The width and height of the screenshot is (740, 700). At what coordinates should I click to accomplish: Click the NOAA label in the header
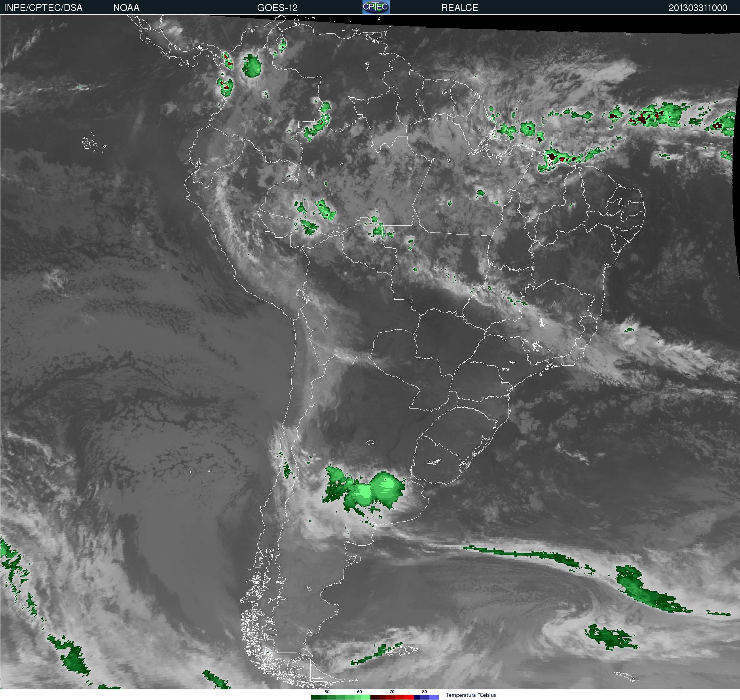click(x=126, y=8)
